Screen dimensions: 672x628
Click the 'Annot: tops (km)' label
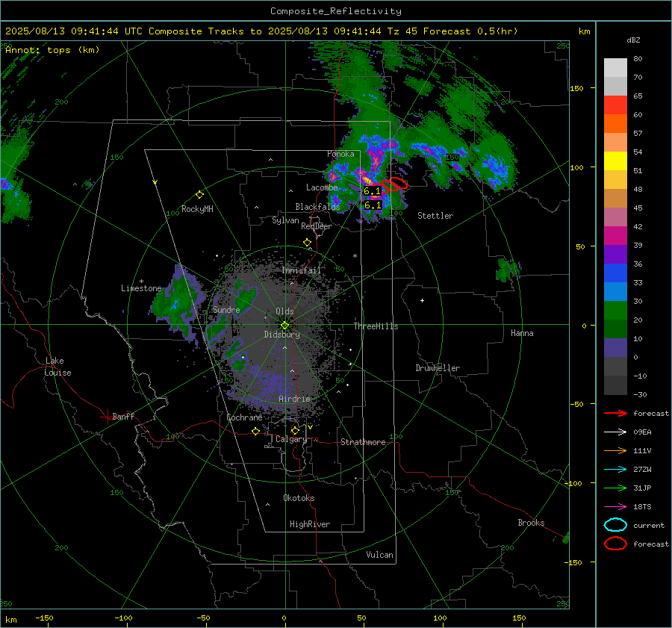click(x=52, y=50)
